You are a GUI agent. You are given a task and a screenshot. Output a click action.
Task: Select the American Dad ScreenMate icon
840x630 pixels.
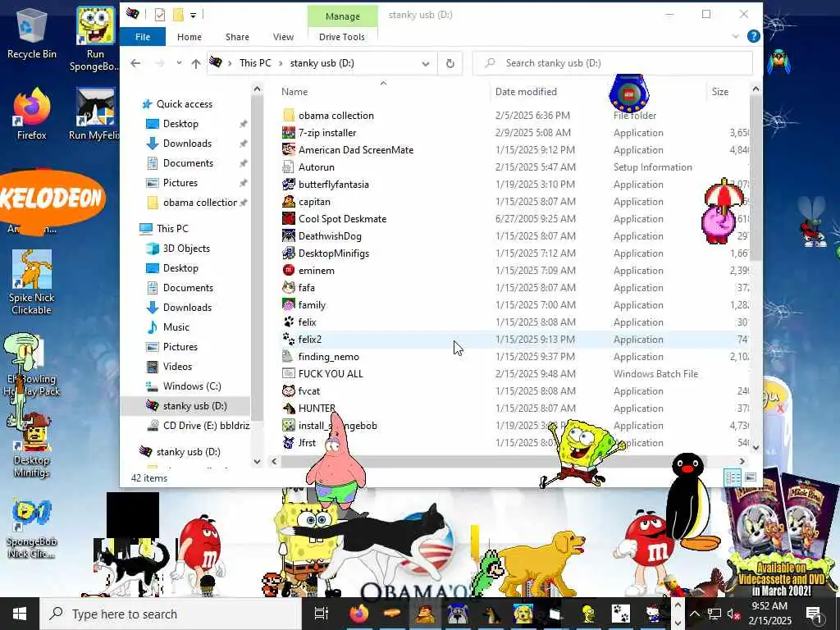click(289, 149)
